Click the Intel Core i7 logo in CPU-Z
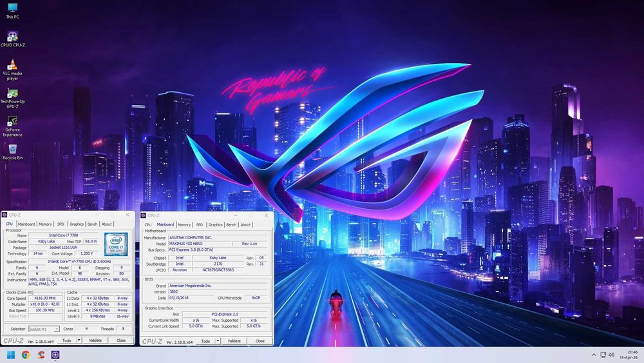The width and height of the screenshot is (644, 363). click(x=116, y=244)
